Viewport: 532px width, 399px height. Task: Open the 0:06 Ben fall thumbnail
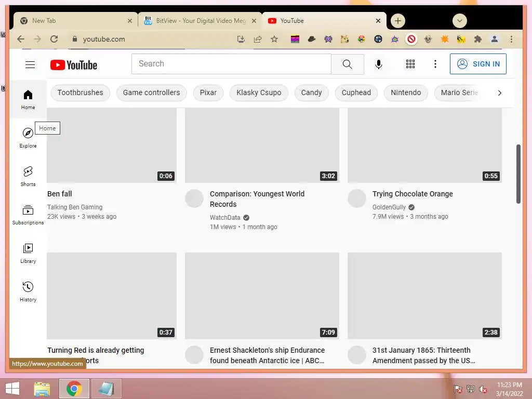coord(112,145)
